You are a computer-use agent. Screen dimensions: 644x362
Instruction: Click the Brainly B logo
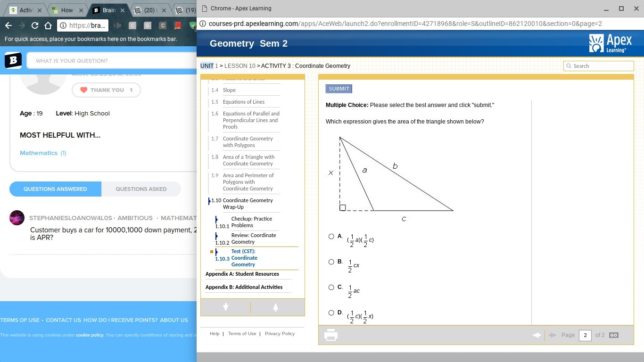point(13,60)
